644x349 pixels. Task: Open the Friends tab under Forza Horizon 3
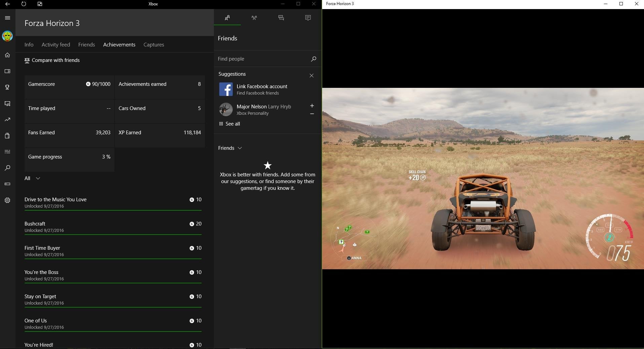point(86,45)
